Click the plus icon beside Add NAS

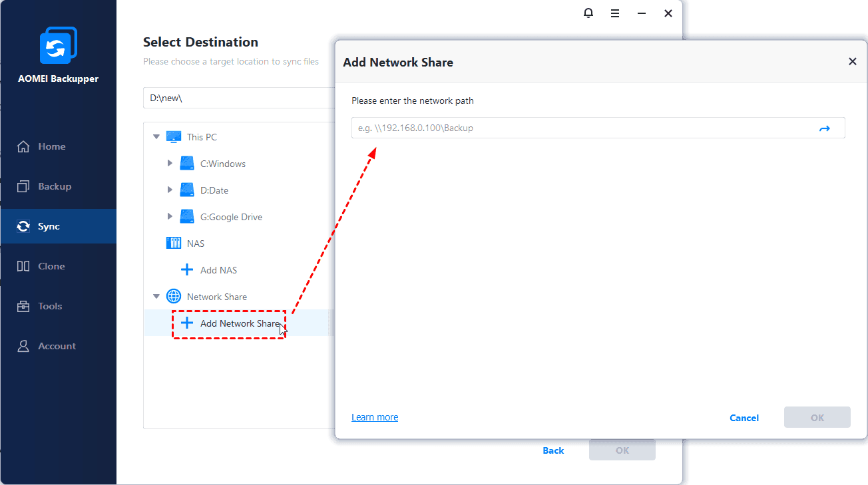(187, 270)
